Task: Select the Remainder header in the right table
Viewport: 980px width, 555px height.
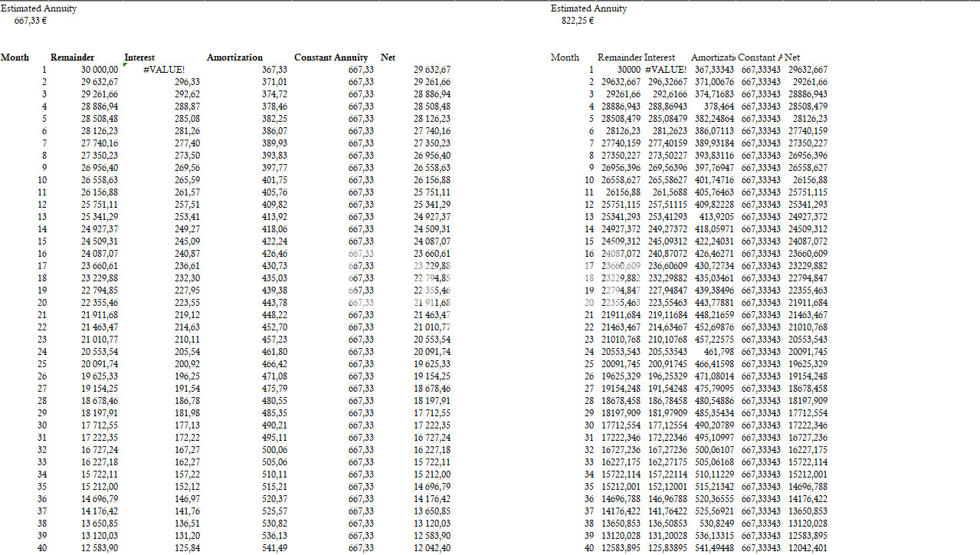Action: (619, 57)
